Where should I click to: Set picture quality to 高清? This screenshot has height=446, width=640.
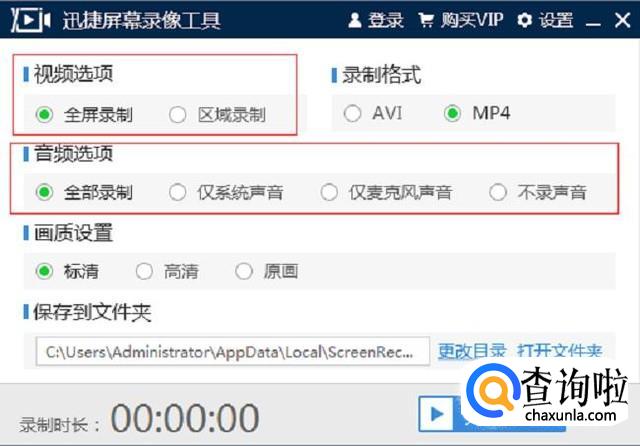click(144, 271)
